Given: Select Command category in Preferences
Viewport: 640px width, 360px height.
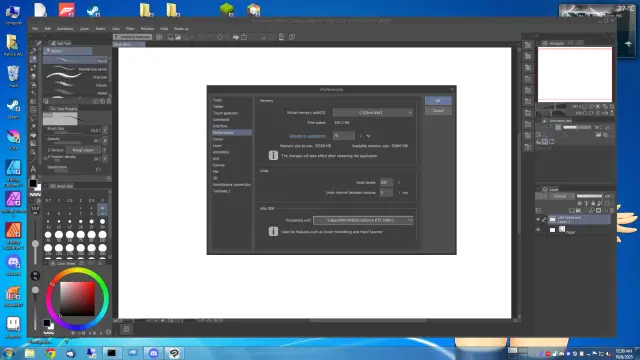Looking at the screenshot, I should [221, 120].
